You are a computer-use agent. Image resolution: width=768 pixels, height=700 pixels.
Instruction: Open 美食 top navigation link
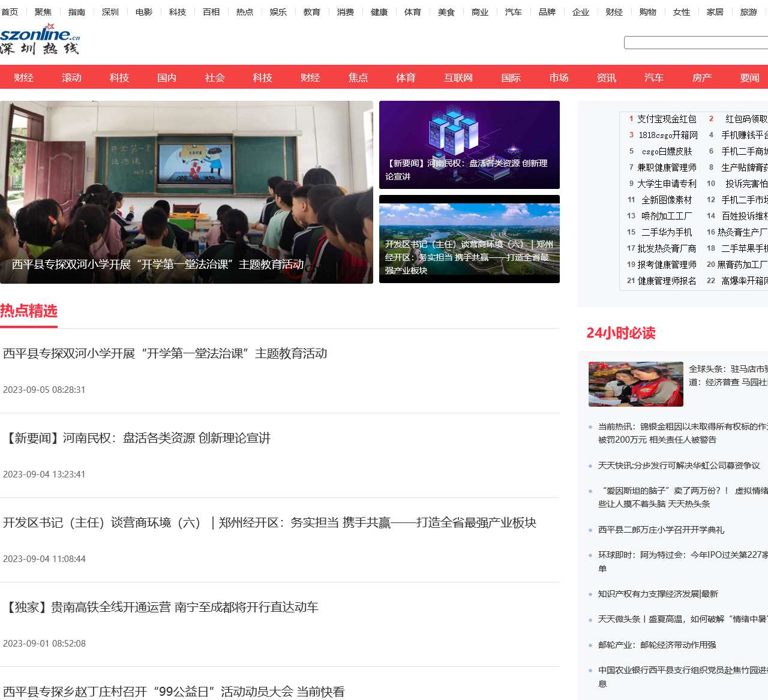coord(446,12)
